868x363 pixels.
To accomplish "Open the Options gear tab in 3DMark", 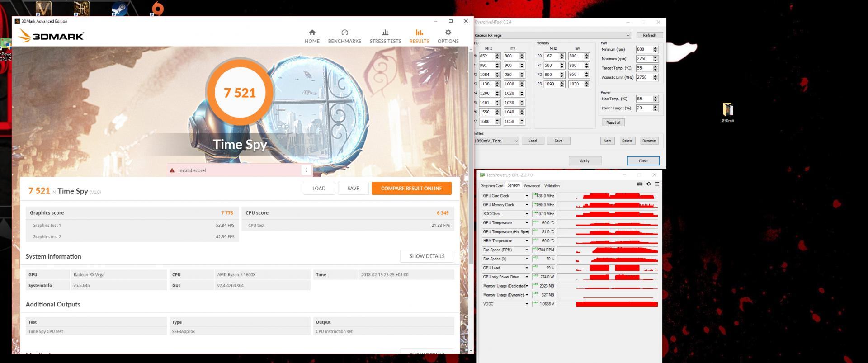I will click(448, 37).
